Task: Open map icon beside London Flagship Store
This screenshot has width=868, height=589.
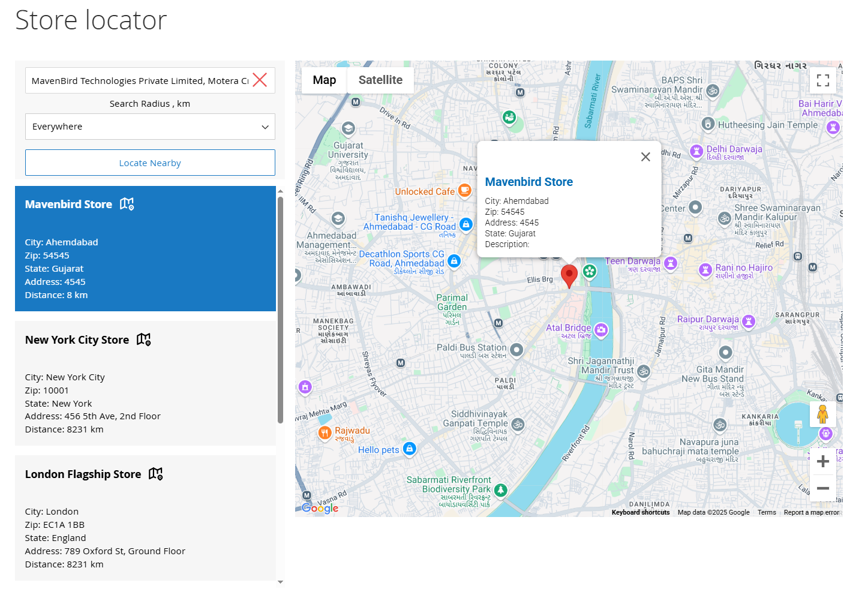Action: pyautogui.click(x=155, y=474)
